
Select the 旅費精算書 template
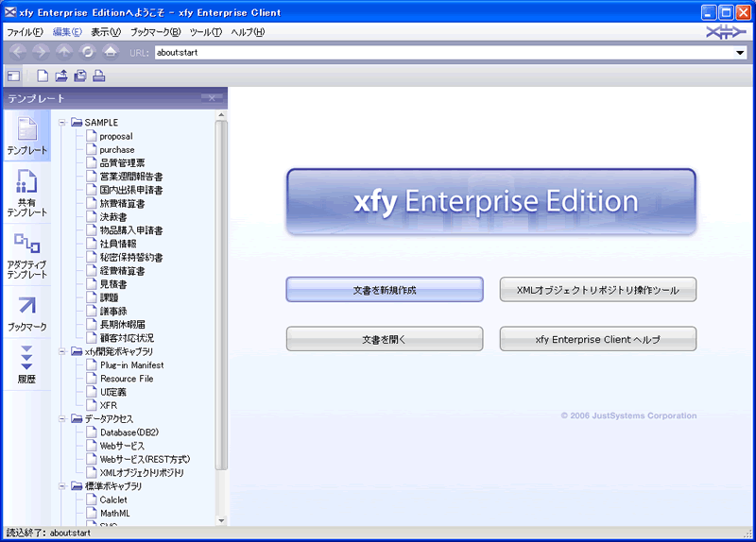click(122, 204)
